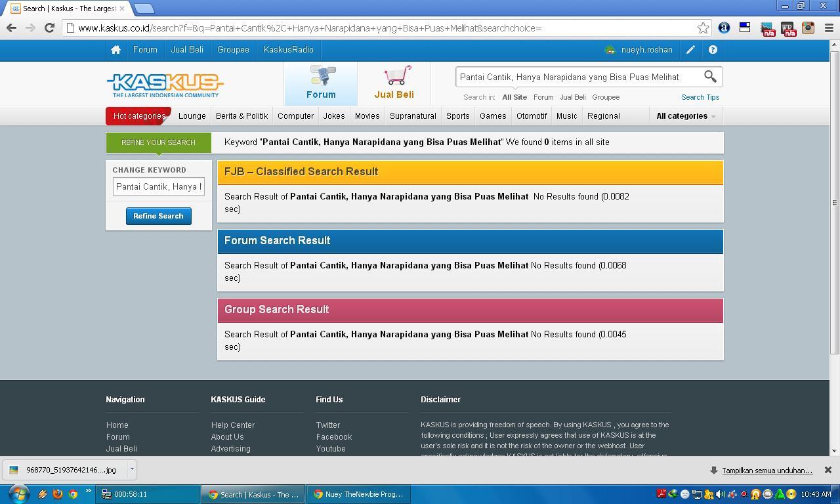The height and width of the screenshot is (504, 840).
Task: Go back using the browser back arrow
Action: click(x=11, y=28)
